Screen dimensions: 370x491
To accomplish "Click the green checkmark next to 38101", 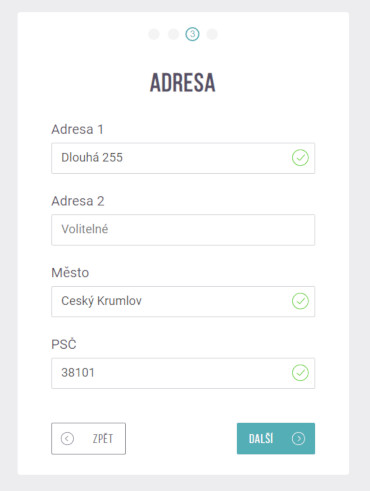I will tap(300, 373).
